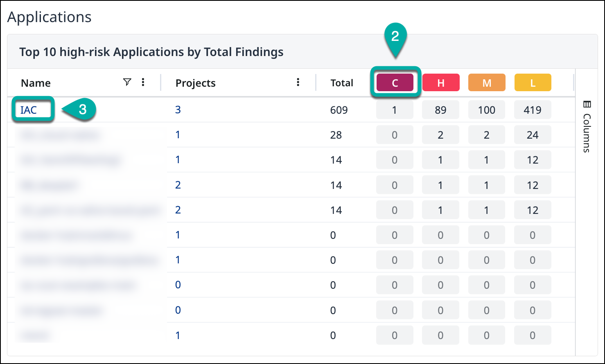Click the IAC low findings count 419
This screenshot has width=605, height=364.
(533, 110)
